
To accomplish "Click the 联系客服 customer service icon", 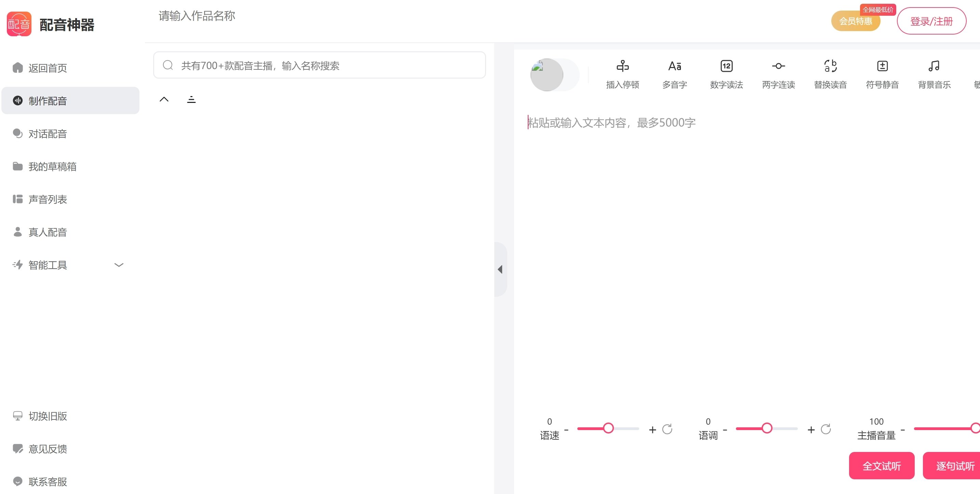I will pos(47,481).
